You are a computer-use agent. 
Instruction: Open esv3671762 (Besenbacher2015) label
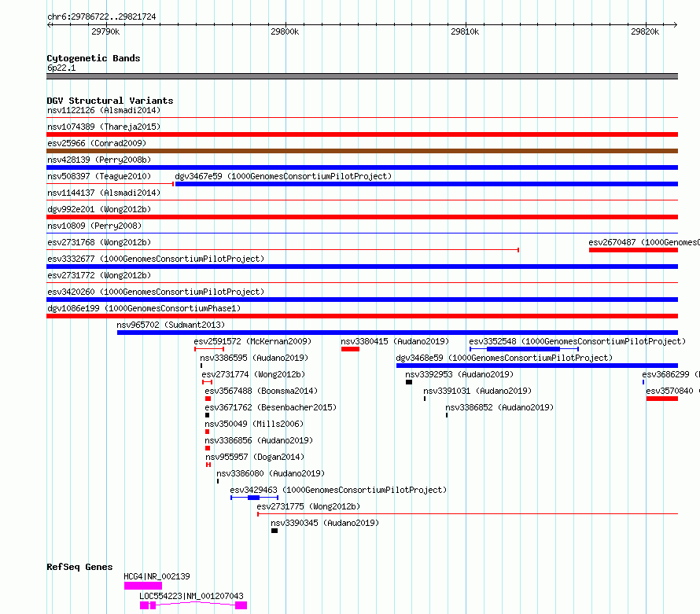click(271, 407)
